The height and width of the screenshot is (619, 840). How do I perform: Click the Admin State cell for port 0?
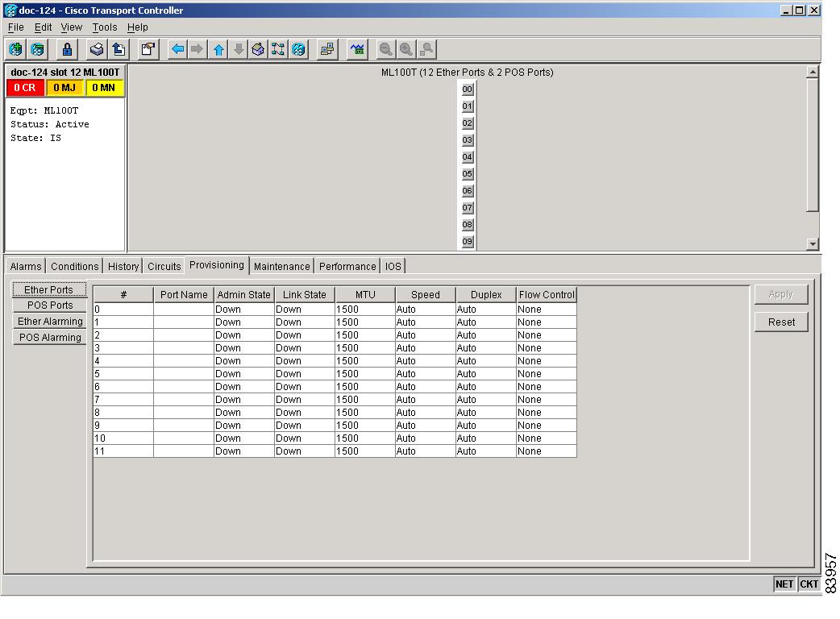coord(243,309)
